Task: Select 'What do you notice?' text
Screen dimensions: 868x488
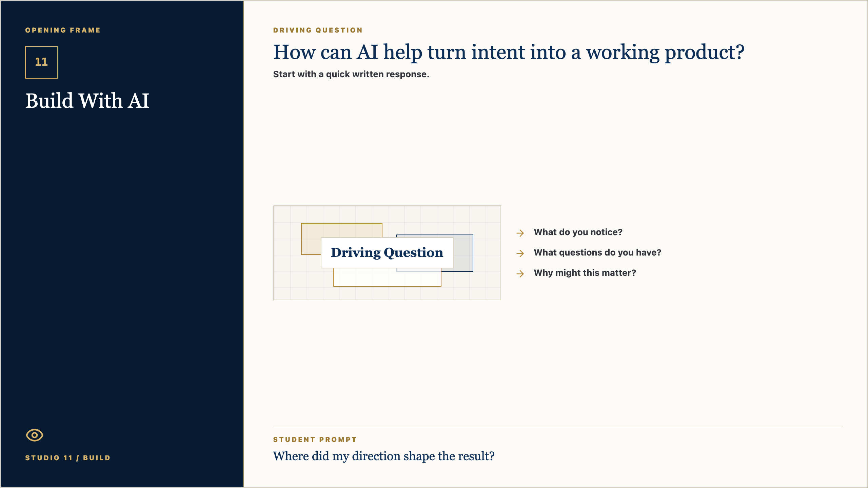Action: (x=578, y=232)
